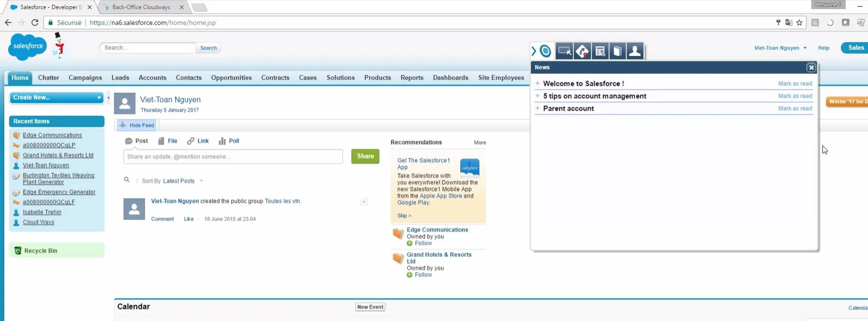Open the book documentation icon
This screenshot has height=321, width=868.
point(617,51)
